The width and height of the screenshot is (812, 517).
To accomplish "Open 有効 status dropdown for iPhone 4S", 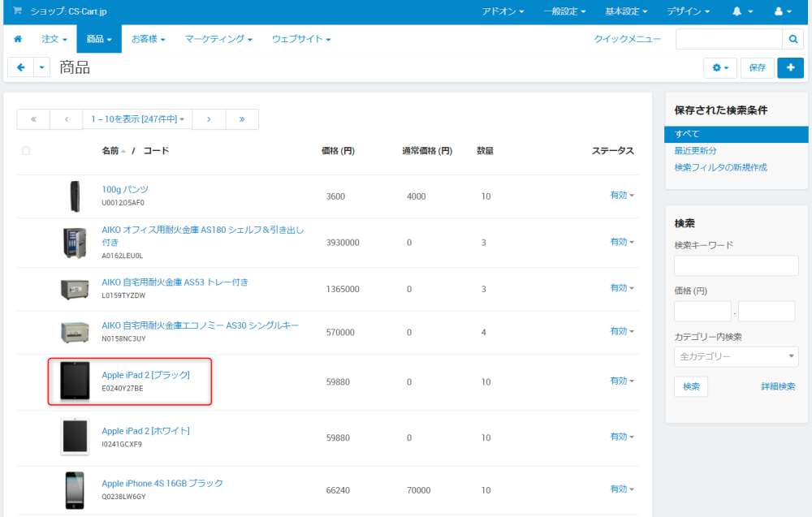I will (622, 489).
